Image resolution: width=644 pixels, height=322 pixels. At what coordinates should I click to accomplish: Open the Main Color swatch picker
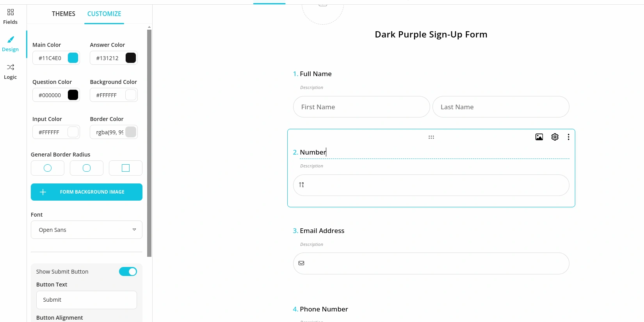(x=73, y=58)
